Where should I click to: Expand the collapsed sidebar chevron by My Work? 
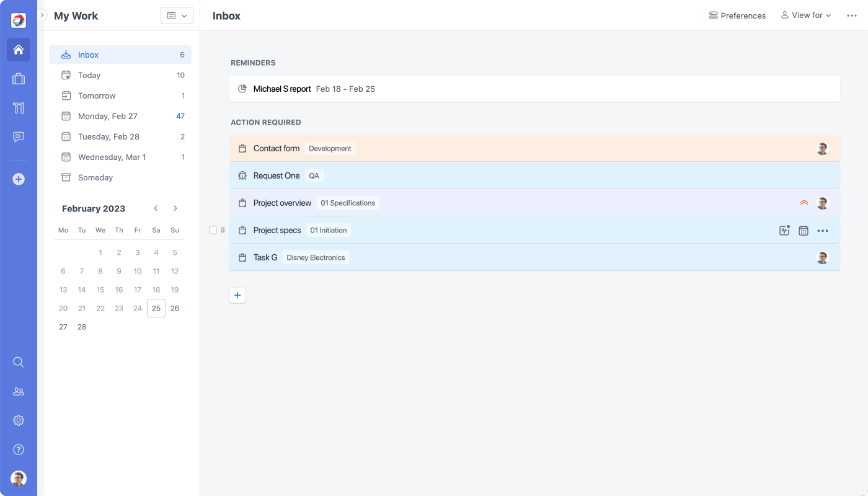pyautogui.click(x=42, y=15)
